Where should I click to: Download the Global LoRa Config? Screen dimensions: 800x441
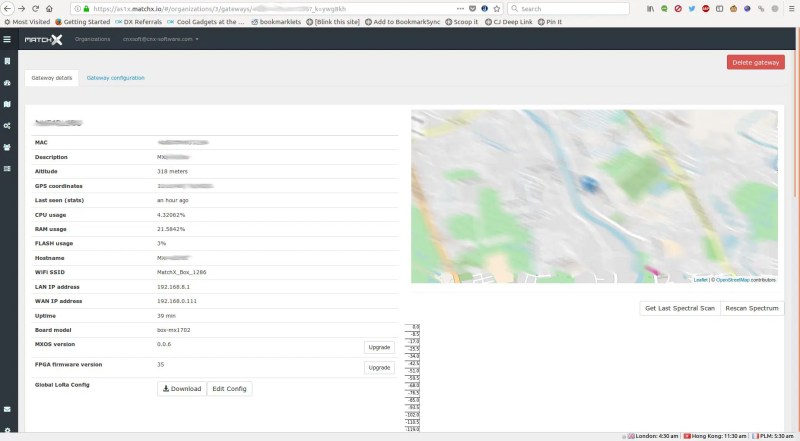click(x=181, y=388)
